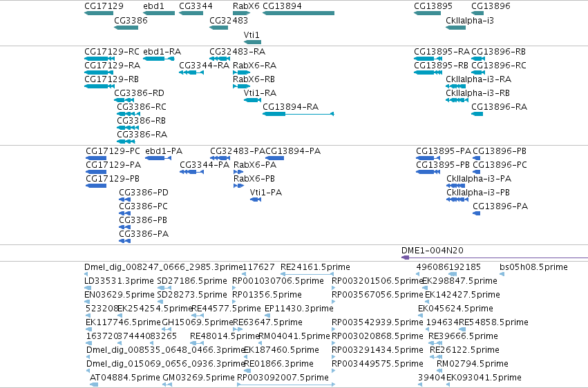This screenshot has width=588, height=388.
Task: Select the CG17129 gene feature
Action: 99,13
